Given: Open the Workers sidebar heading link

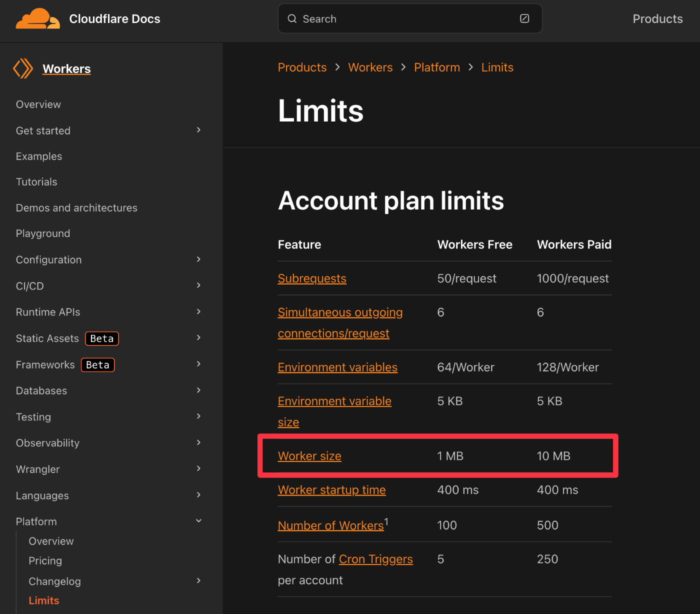Looking at the screenshot, I should click(x=66, y=69).
